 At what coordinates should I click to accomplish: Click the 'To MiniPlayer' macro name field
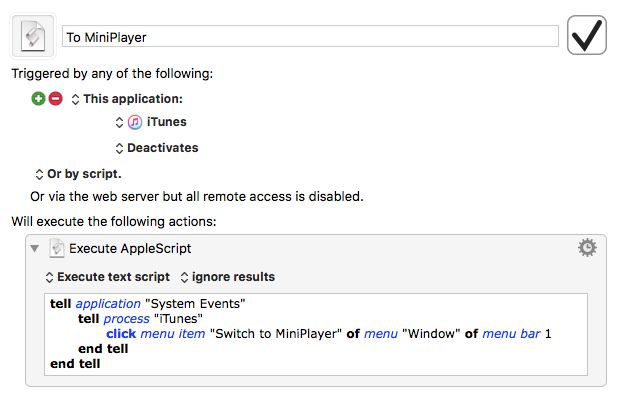pyautogui.click(x=310, y=37)
